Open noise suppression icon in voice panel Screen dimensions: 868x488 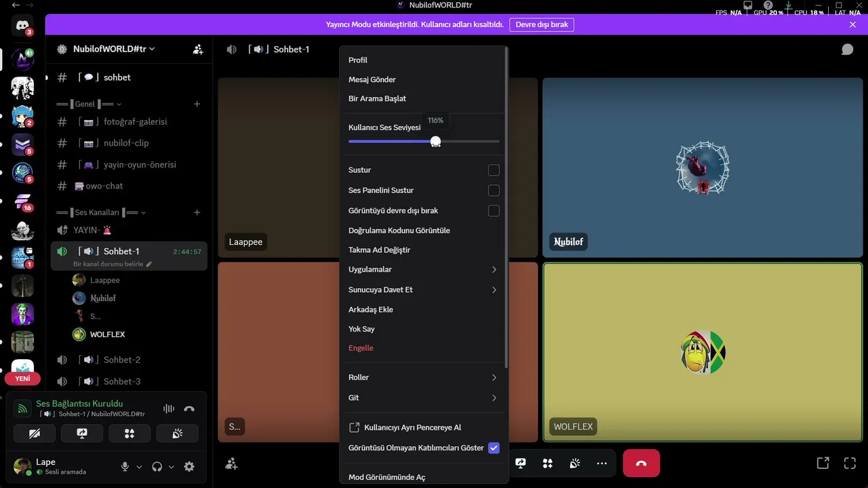coord(169,409)
